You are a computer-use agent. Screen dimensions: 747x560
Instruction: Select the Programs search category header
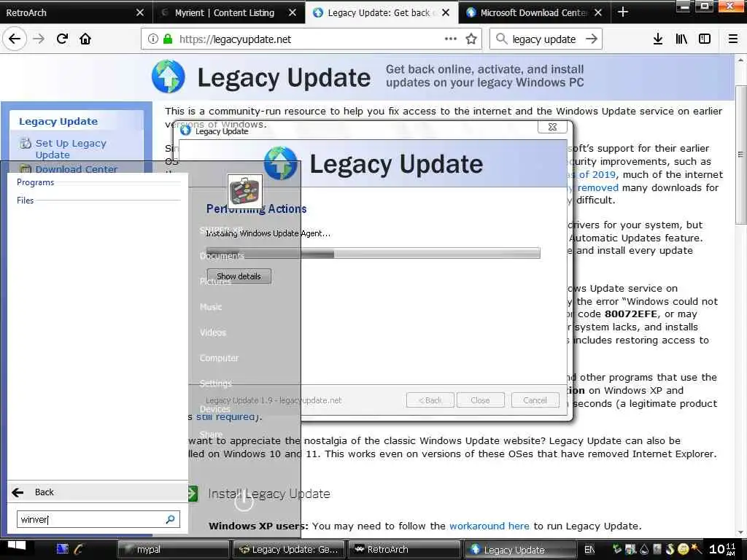35,182
